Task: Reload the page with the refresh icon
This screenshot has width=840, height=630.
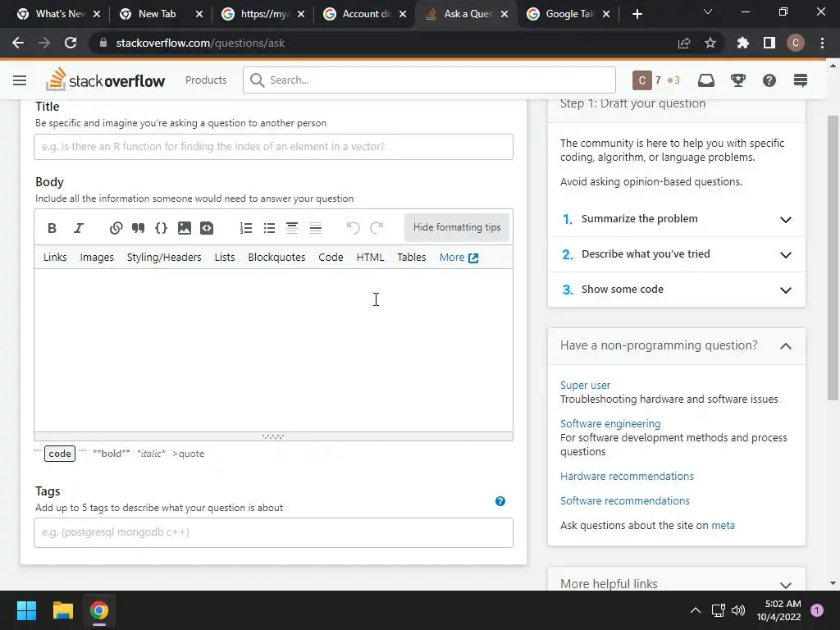Action: [x=71, y=43]
